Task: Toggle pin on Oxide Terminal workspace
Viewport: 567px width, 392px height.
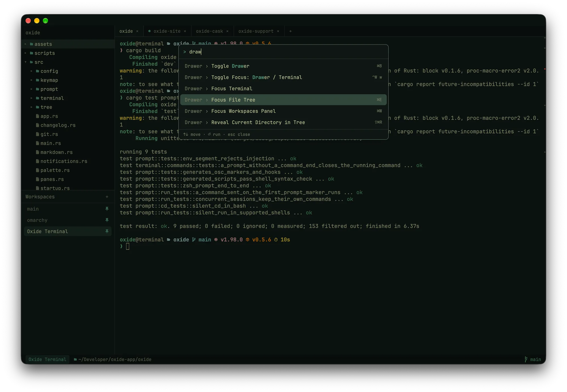Action: coord(107,232)
